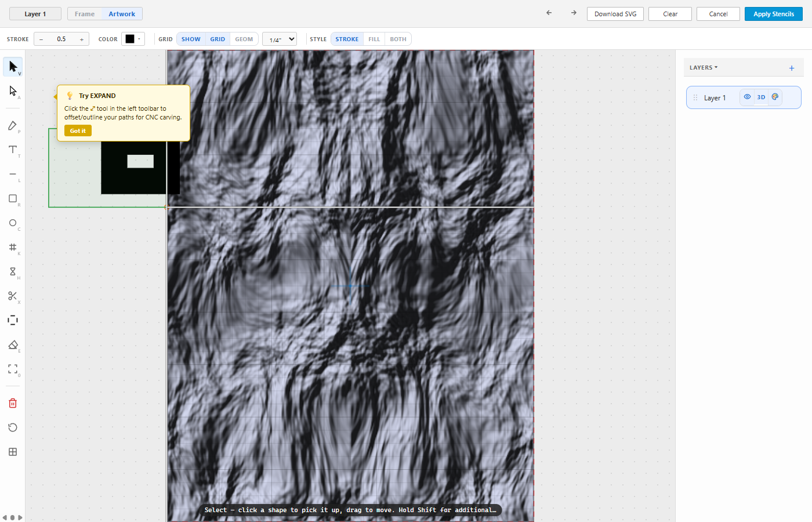Toggle 3D mode for Layer 1
This screenshot has width=812, height=522.
(x=761, y=97)
